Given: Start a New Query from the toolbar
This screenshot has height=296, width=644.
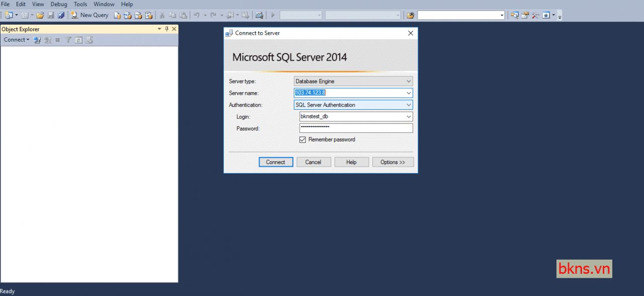Looking at the screenshot, I should [90, 15].
